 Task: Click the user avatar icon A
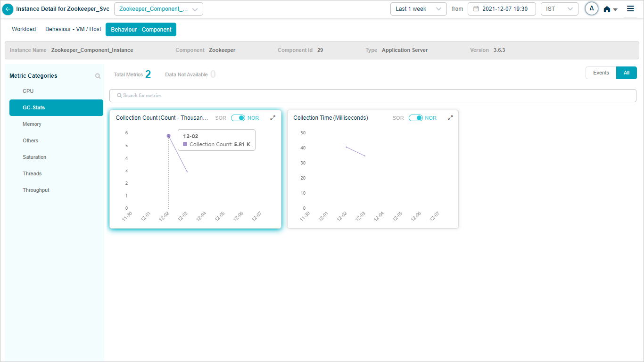[x=591, y=8]
